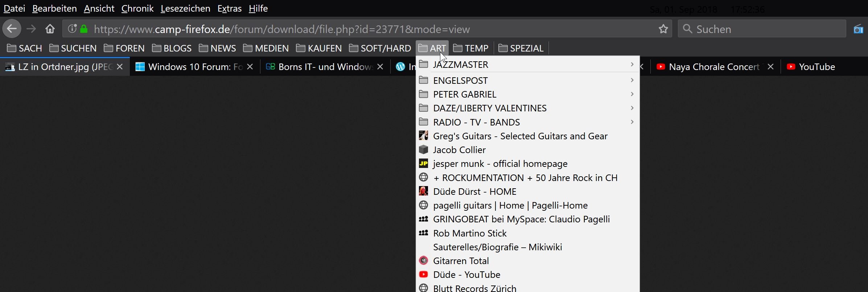Open the Rob Martino Stick bookmark
Screen dimensions: 868x292
(x=528, y=233)
